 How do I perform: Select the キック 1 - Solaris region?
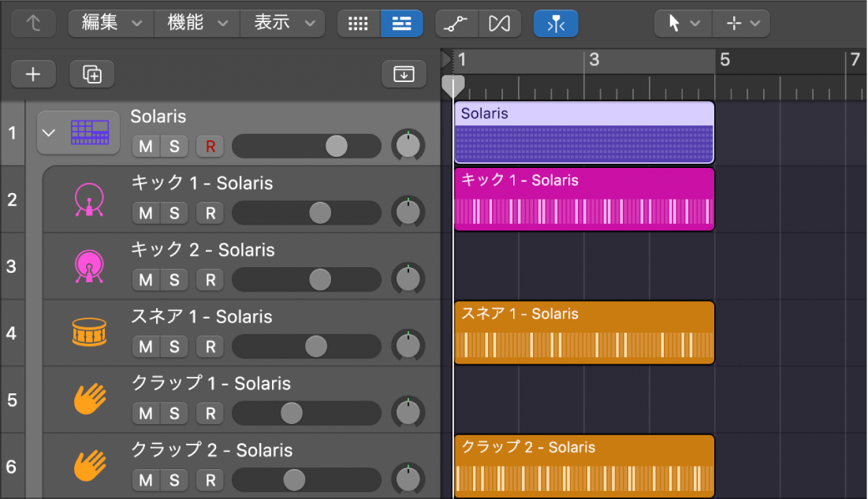(583, 199)
